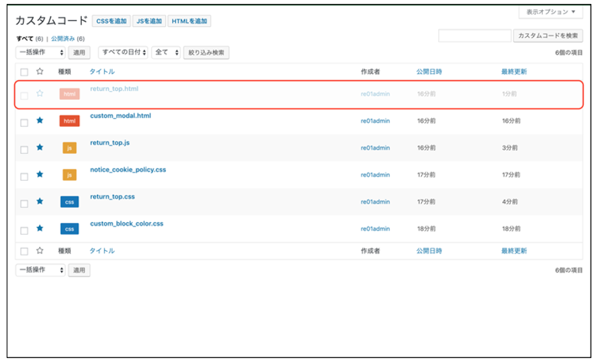Image resolution: width=596 pixels, height=364 pixels.
Task: Open the return_top.js title link
Action: [x=111, y=143]
